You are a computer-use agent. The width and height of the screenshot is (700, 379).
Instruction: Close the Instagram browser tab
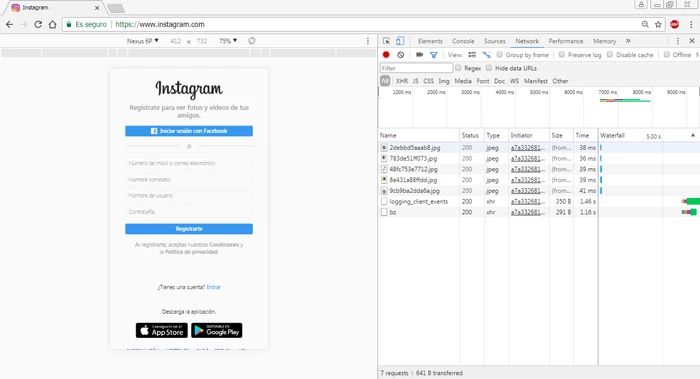click(97, 8)
